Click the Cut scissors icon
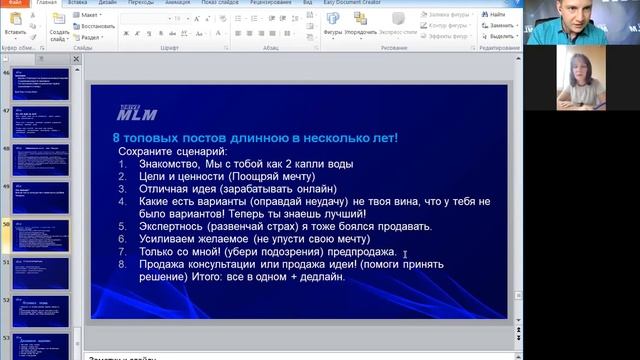Image resolution: width=640 pixels, height=360 pixels. coord(33,16)
